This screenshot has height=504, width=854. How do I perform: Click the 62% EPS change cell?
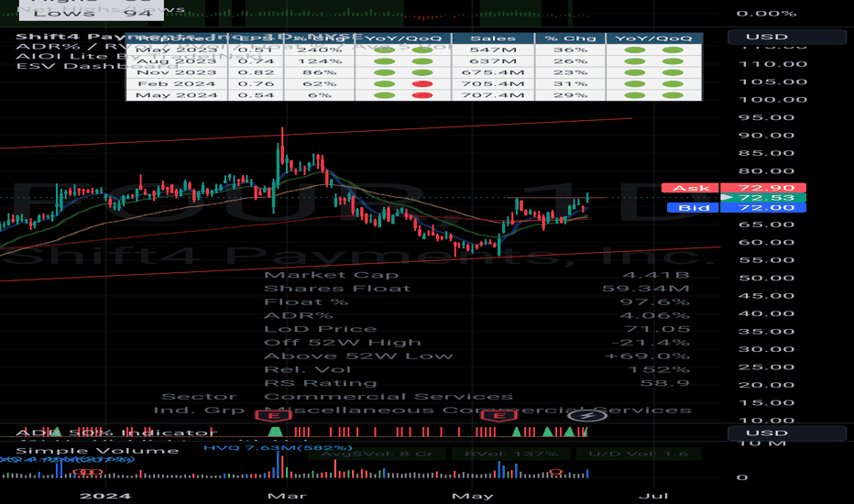coord(319,84)
